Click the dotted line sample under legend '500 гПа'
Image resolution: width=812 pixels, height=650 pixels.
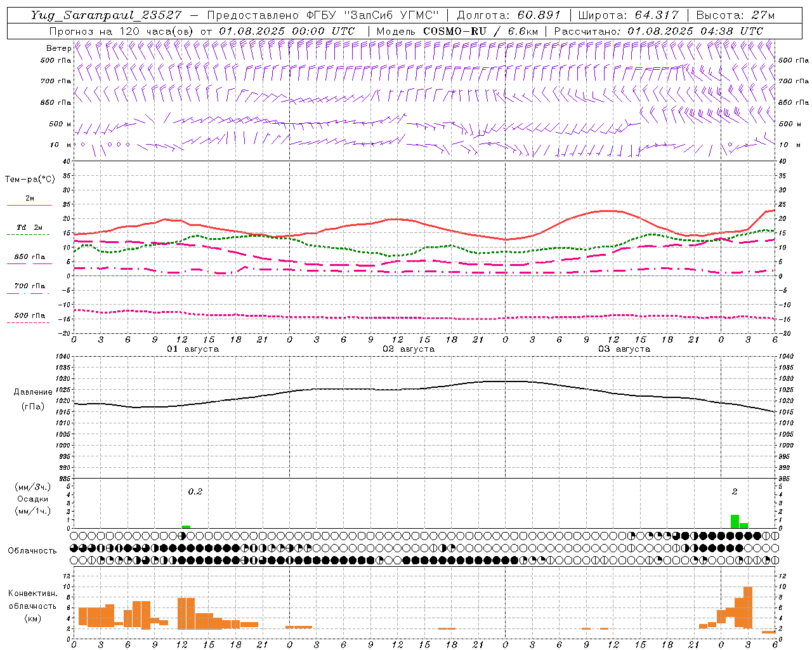click(29, 322)
